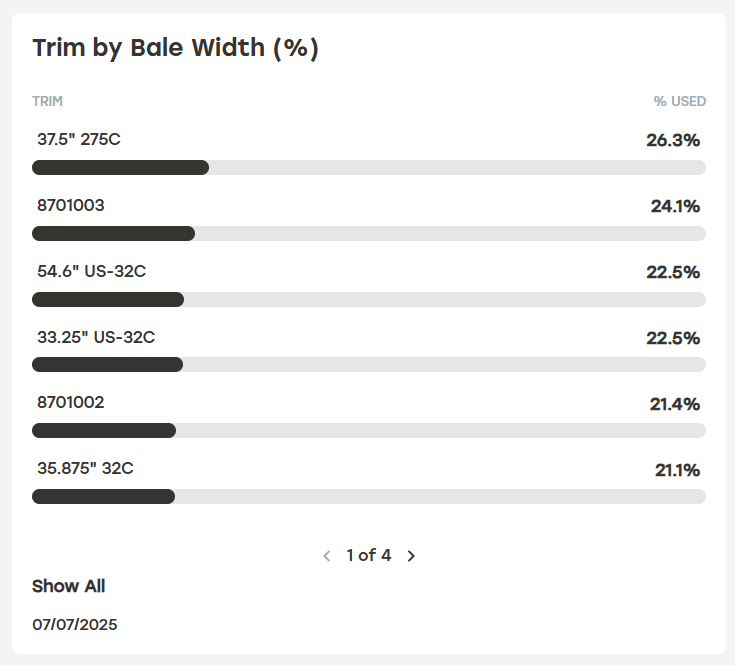Select the 37.5" 275C trim row label
Screen dimensions: 735x665
coord(79,140)
